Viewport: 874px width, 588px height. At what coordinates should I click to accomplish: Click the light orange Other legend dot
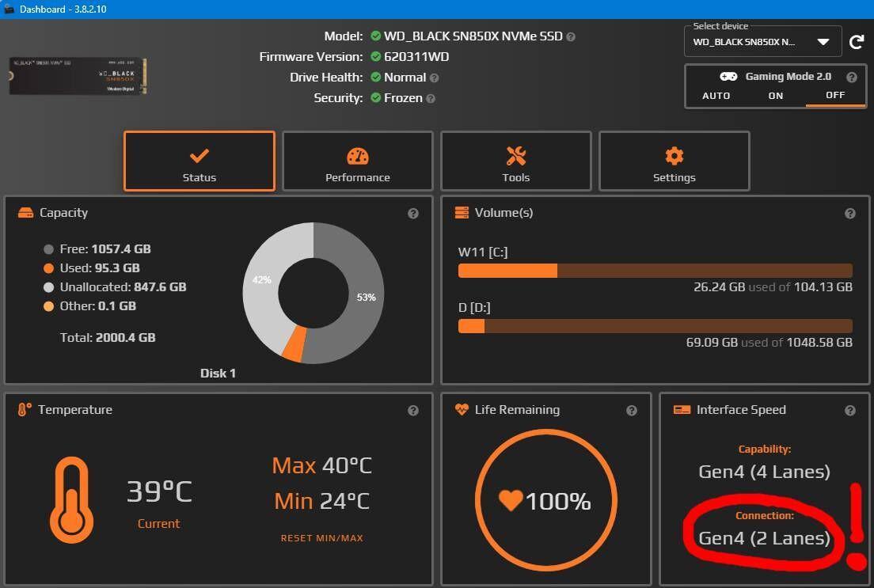tap(48, 306)
